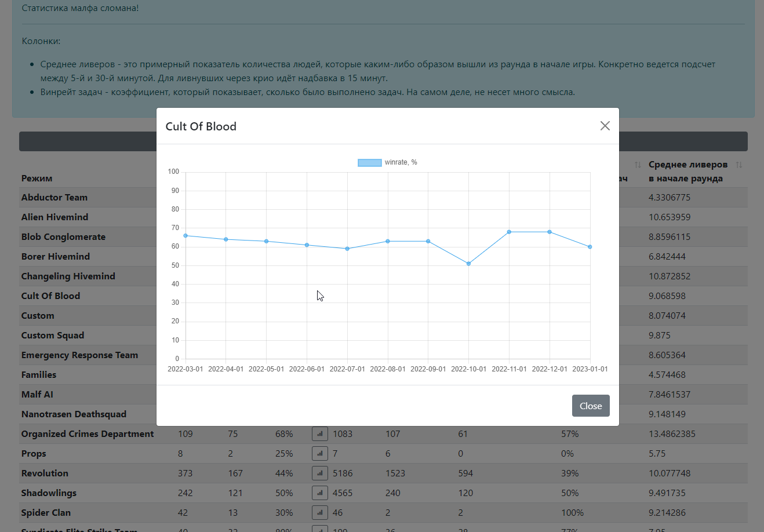Open chart icon for Shadowlings row
The image size is (764, 532).
[320, 493]
